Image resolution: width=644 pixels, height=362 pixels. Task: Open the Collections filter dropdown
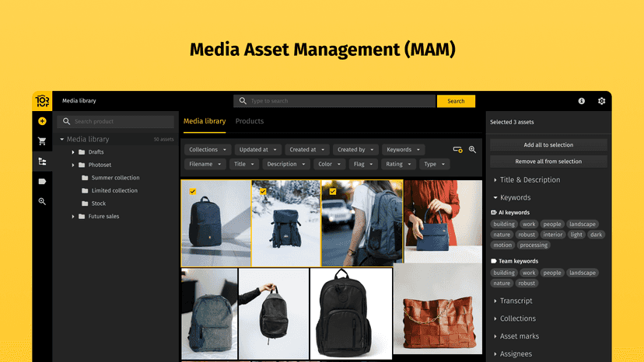point(208,150)
